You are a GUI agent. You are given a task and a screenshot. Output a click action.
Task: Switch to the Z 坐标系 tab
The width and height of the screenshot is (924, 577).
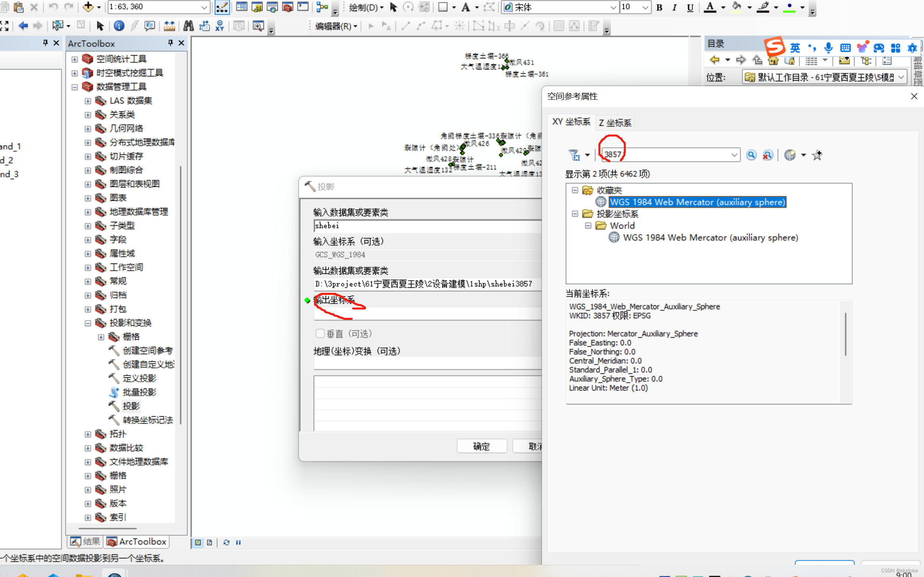coord(615,123)
